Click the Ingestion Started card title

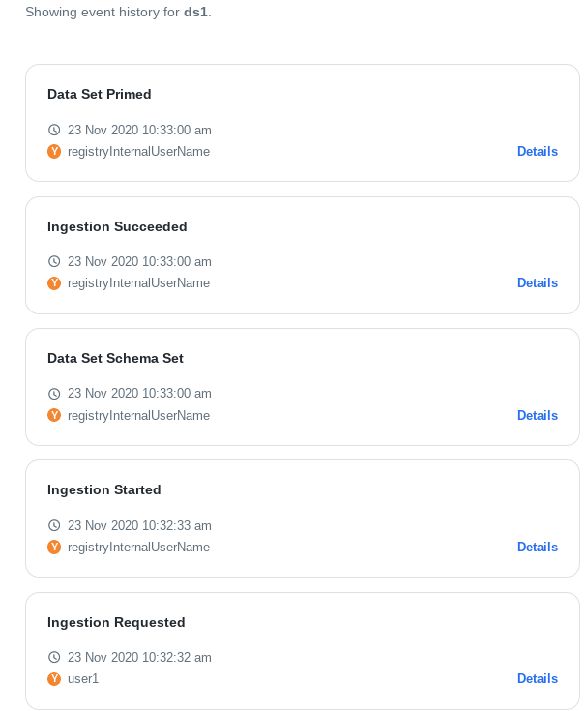click(x=103, y=490)
